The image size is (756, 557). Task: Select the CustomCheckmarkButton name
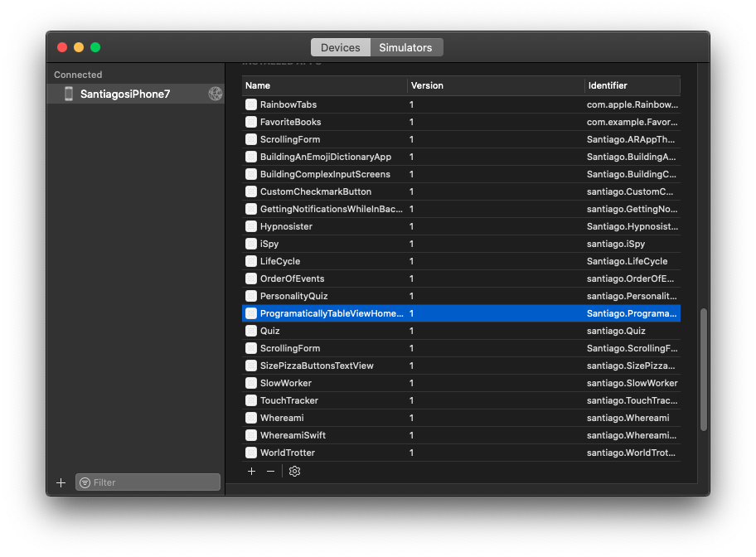click(316, 191)
